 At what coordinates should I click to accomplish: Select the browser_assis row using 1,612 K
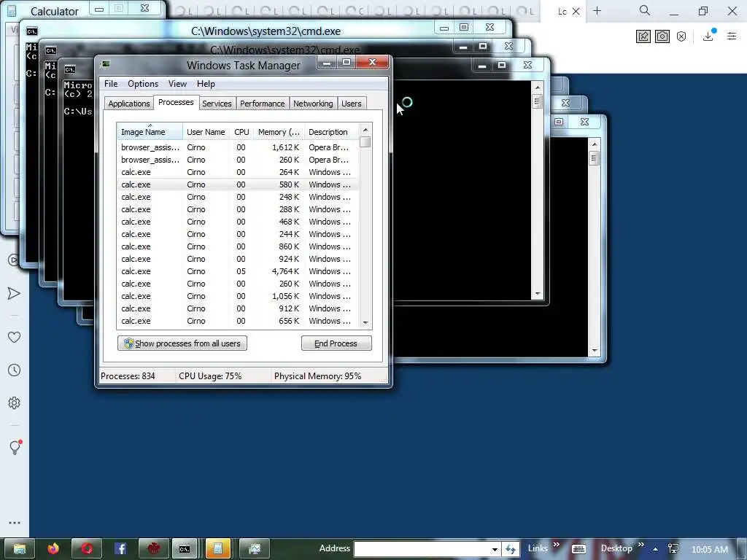pos(238,147)
